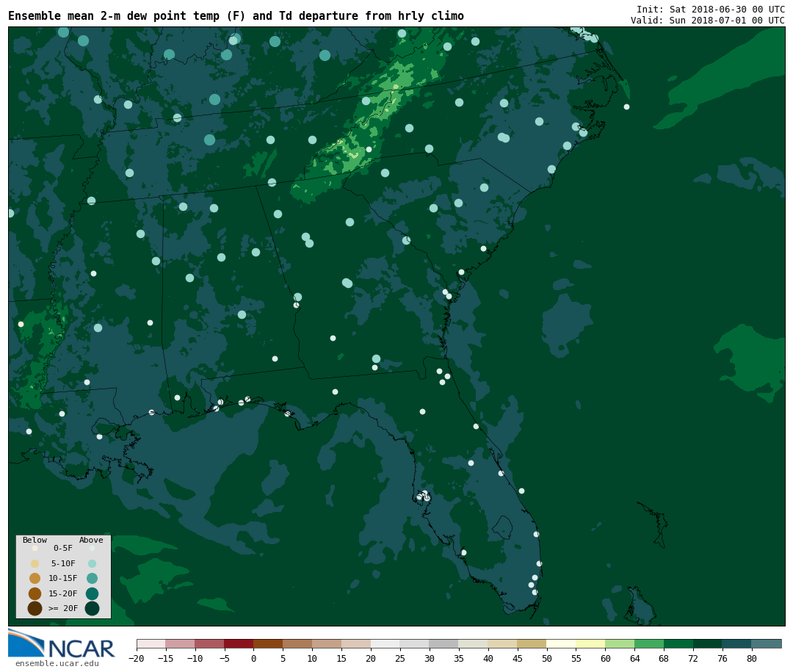Select the Above 0-5F legend circle
This screenshot has height=672, width=793.
[92, 548]
